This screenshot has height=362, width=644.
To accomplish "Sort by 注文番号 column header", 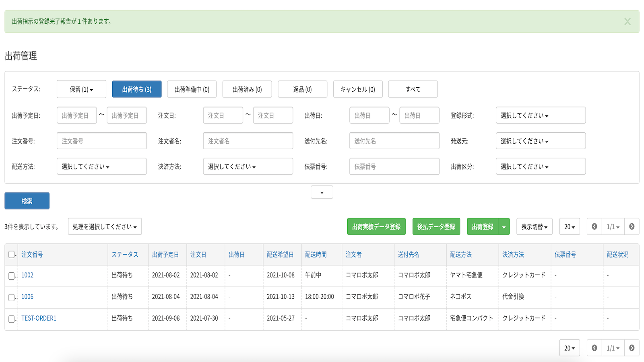I will coord(32,254).
